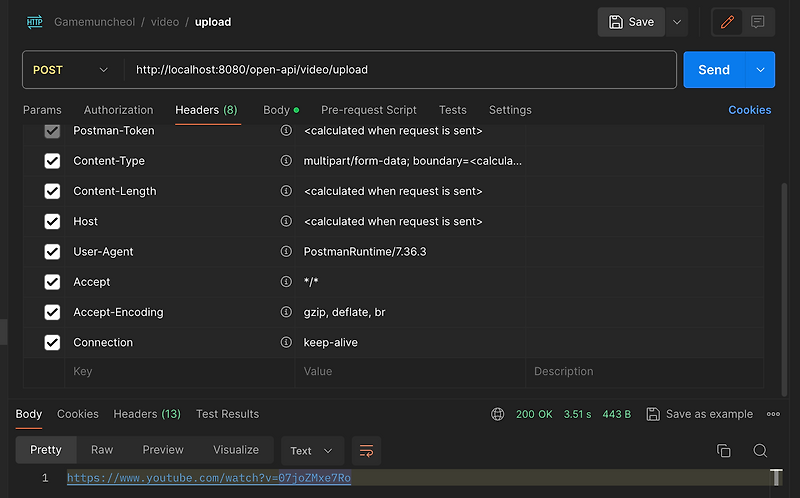
Task: Open the Text format dropdown
Action: click(x=313, y=451)
